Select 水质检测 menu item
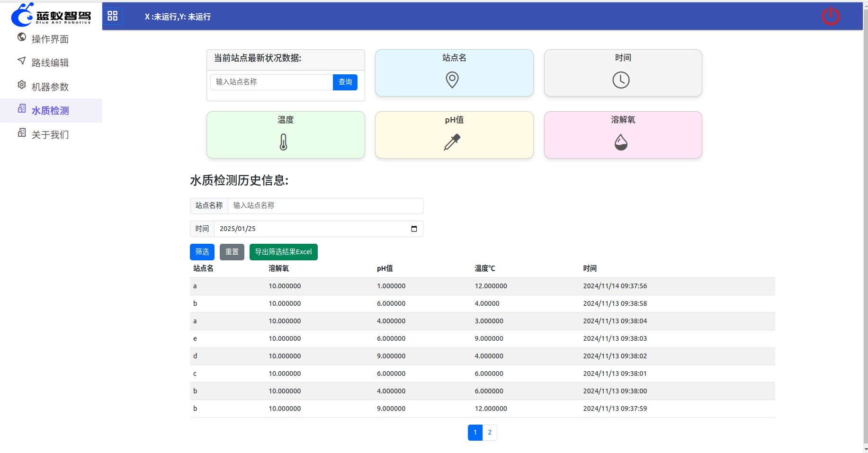 50,111
